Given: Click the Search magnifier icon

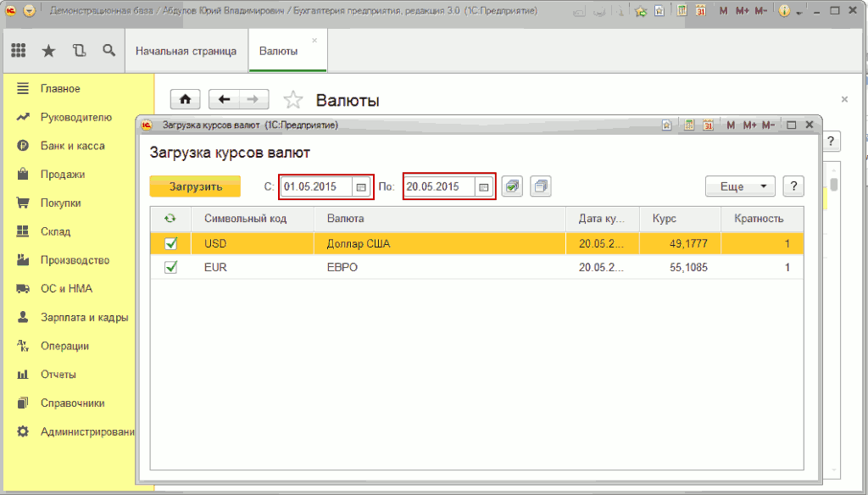Looking at the screenshot, I should coord(109,50).
